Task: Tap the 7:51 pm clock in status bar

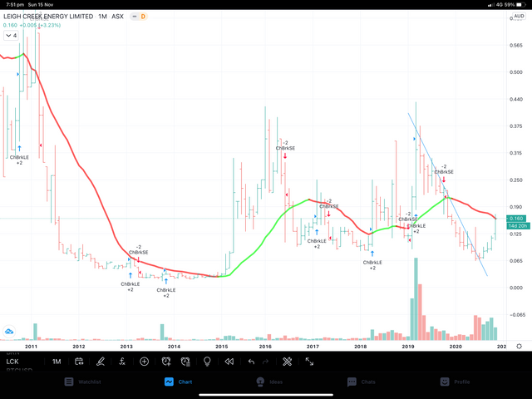Action: 15,5
